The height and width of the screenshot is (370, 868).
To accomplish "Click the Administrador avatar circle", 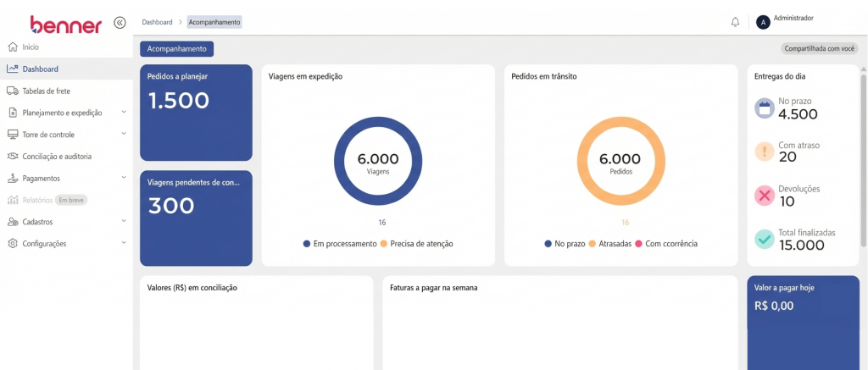I will point(763,22).
